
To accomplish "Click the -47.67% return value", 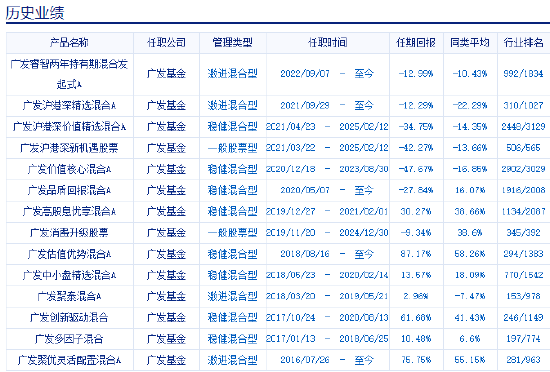I will point(416,169).
